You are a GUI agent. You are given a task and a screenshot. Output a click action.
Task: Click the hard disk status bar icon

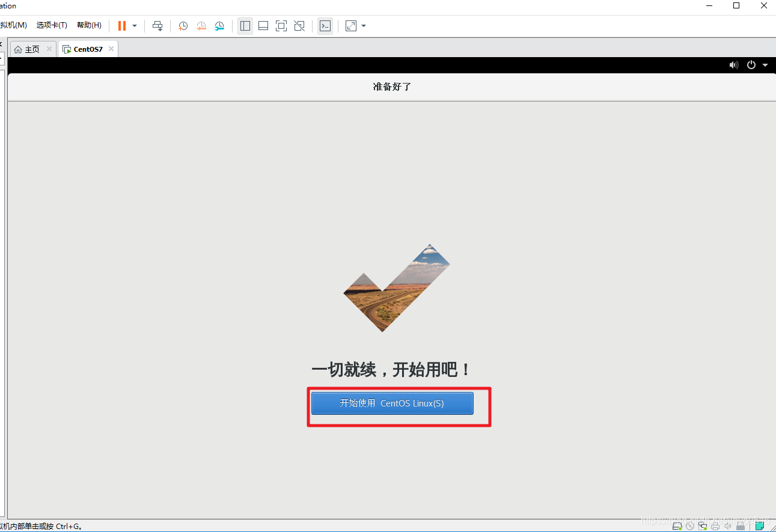[677, 526]
